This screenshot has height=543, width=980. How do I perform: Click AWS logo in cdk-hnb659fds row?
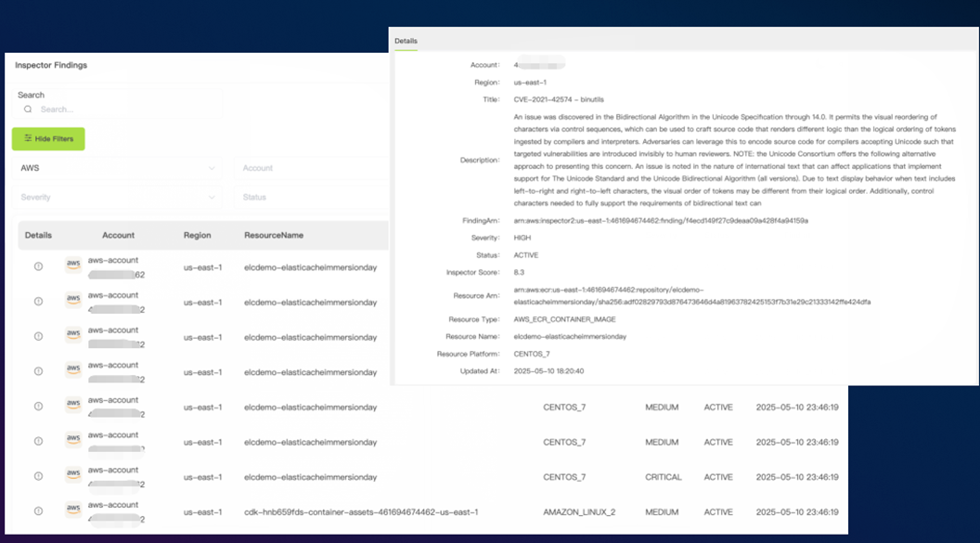pyautogui.click(x=73, y=511)
